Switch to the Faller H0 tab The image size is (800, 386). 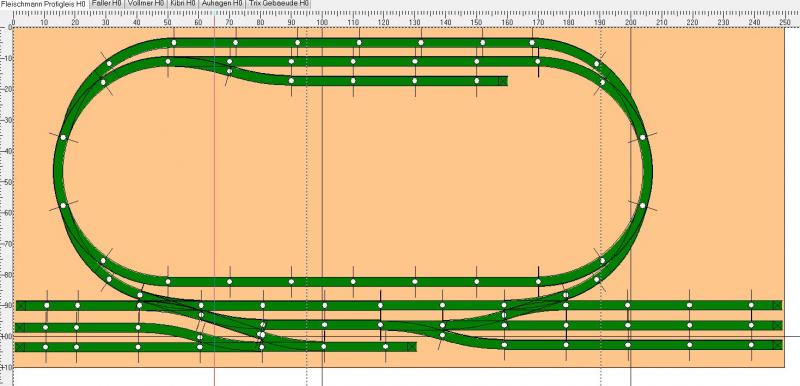click(106, 3)
